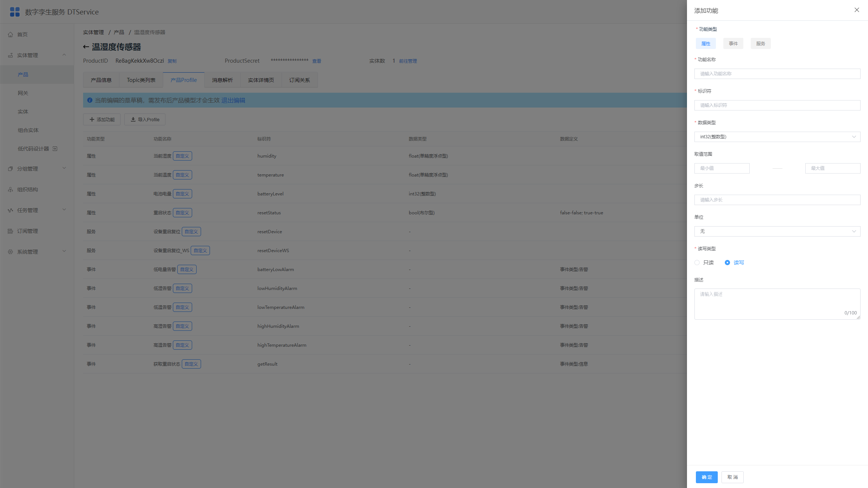Viewport: 868px width, 488px height.
Task: Choose 事件 as the function type
Action: [x=733, y=43]
